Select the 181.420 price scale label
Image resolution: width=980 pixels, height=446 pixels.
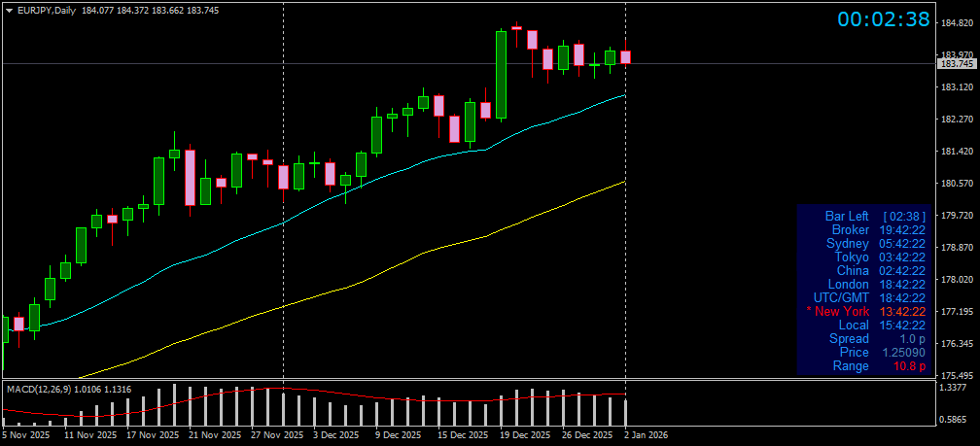(958, 152)
